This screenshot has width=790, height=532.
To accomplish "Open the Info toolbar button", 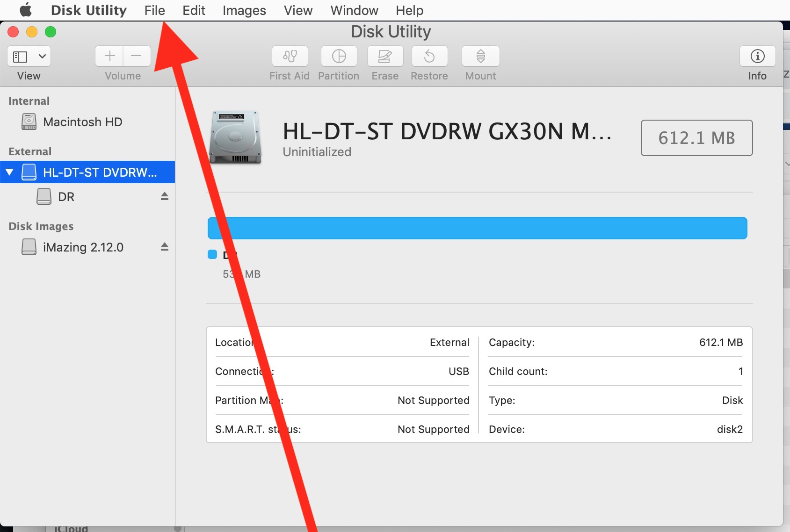I will click(x=757, y=56).
